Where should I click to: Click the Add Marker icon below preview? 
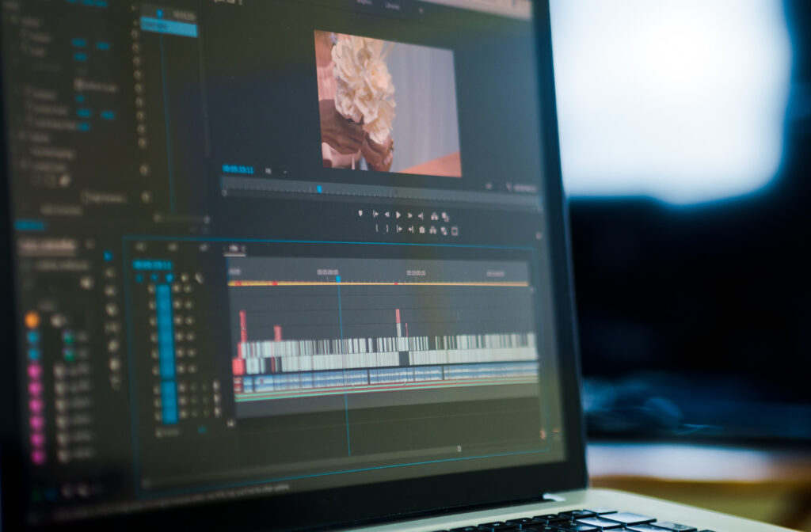(x=360, y=214)
